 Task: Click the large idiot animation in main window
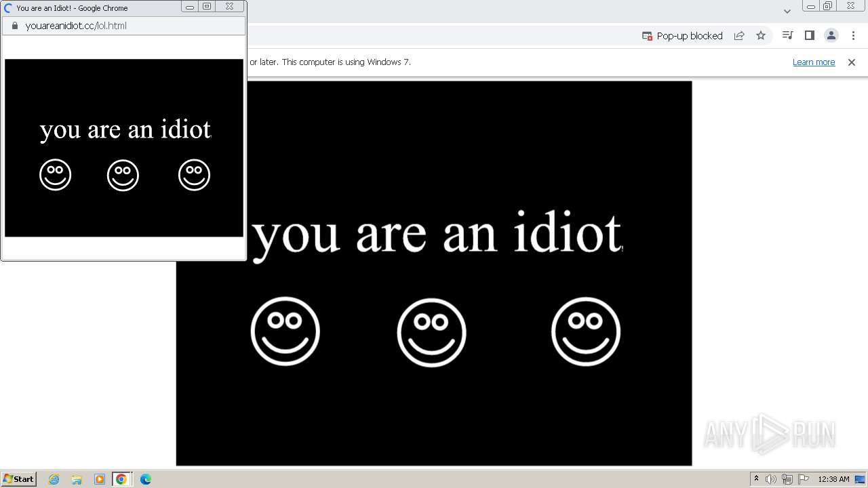pyautogui.click(x=434, y=273)
